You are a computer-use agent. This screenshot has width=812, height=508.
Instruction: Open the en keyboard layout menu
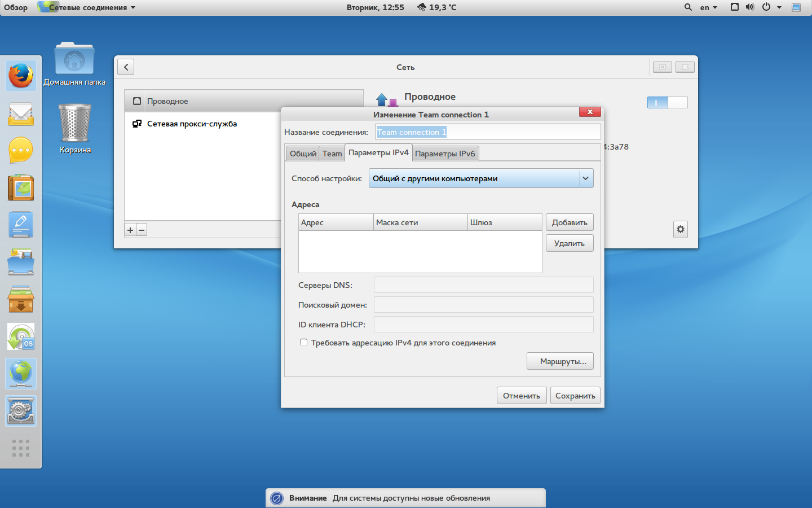coord(709,7)
